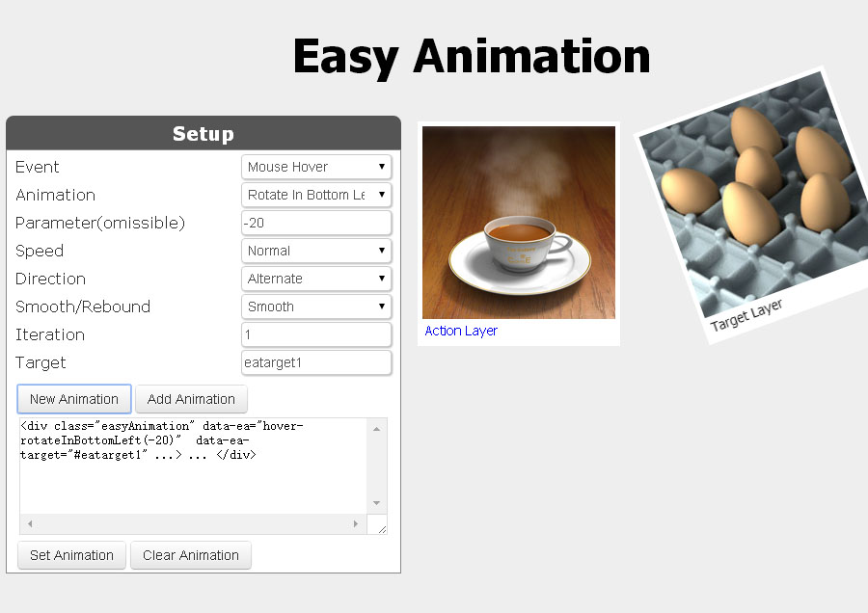Click the Iteration label

(x=50, y=334)
